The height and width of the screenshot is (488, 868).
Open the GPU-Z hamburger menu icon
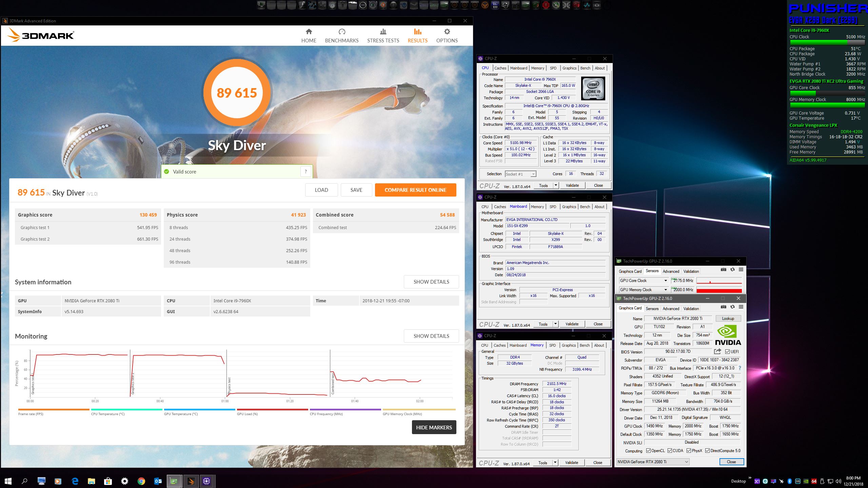click(741, 307)
